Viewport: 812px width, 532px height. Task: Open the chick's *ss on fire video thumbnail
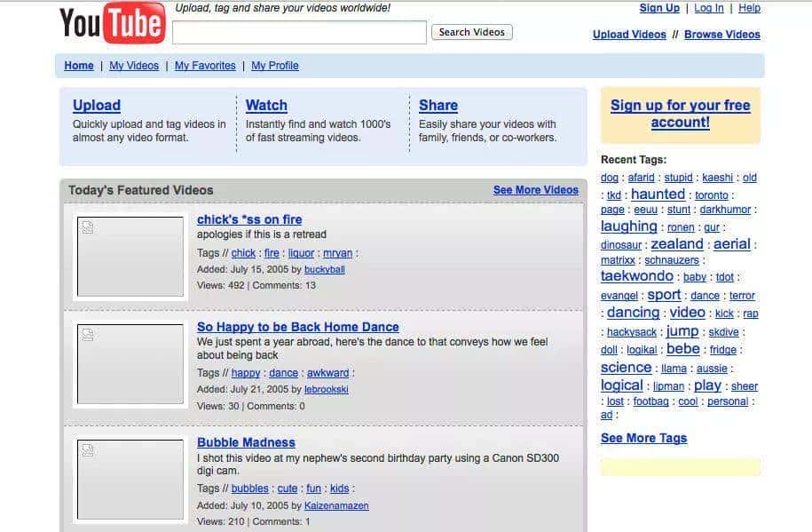point(130,257)
